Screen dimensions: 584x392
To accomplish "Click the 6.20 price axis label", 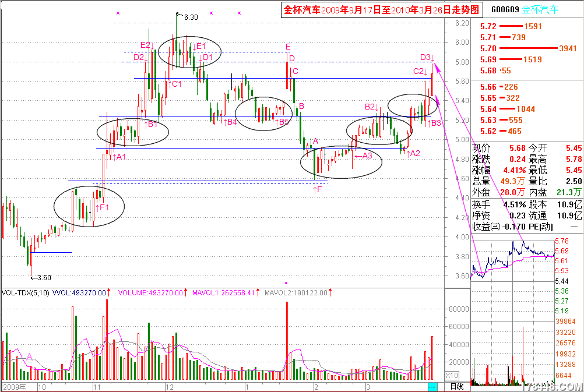I will click(462, 23).
